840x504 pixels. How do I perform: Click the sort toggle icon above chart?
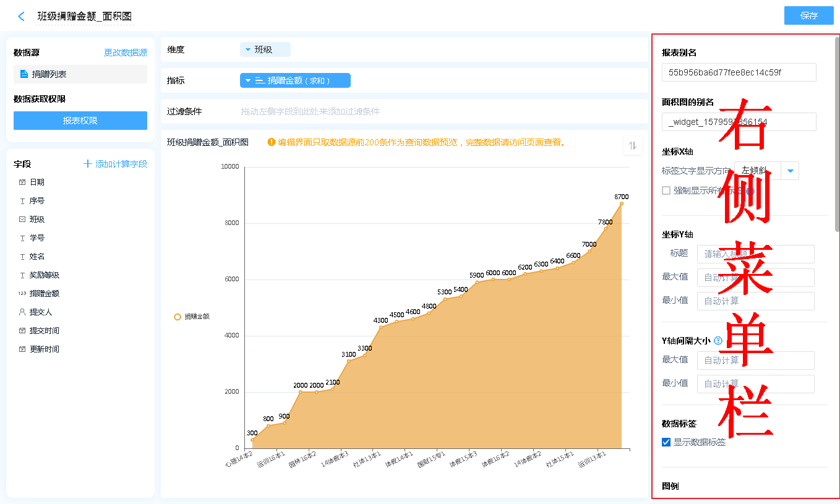pos(632,145)
